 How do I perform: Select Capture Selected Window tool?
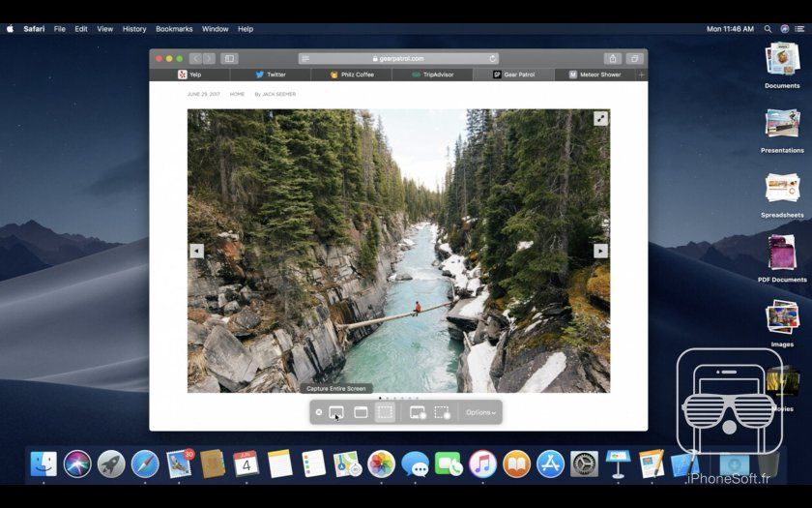click(361, 412)
